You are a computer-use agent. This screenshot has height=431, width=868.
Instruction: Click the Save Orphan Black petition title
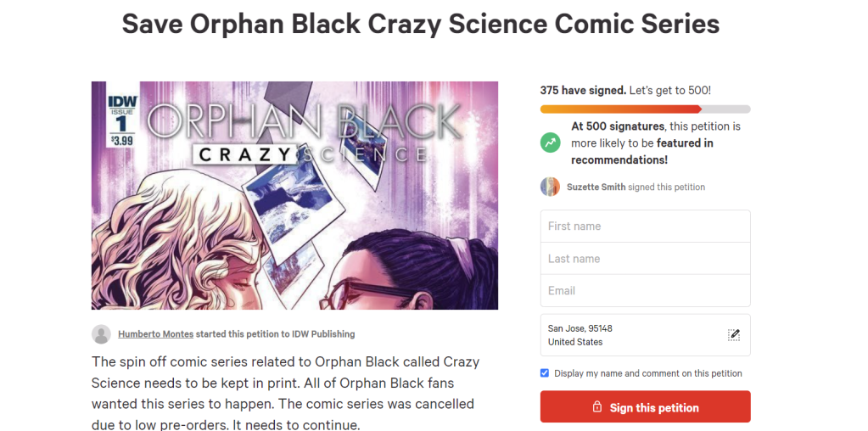[x=421, y=24]
